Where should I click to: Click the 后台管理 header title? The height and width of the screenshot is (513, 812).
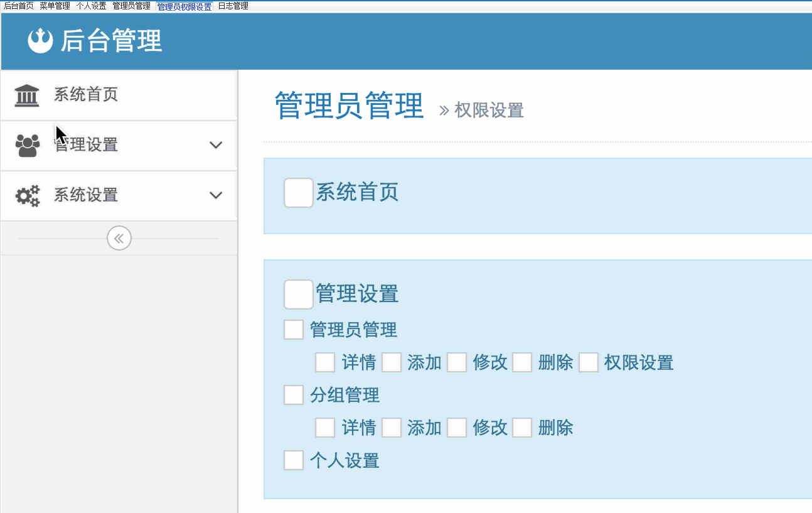[111, 41]
